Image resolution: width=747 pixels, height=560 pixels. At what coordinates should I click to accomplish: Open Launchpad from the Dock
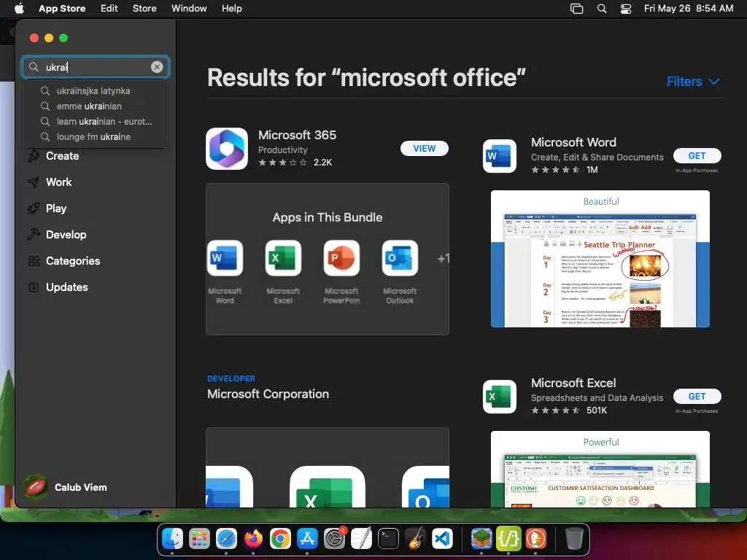199,539
